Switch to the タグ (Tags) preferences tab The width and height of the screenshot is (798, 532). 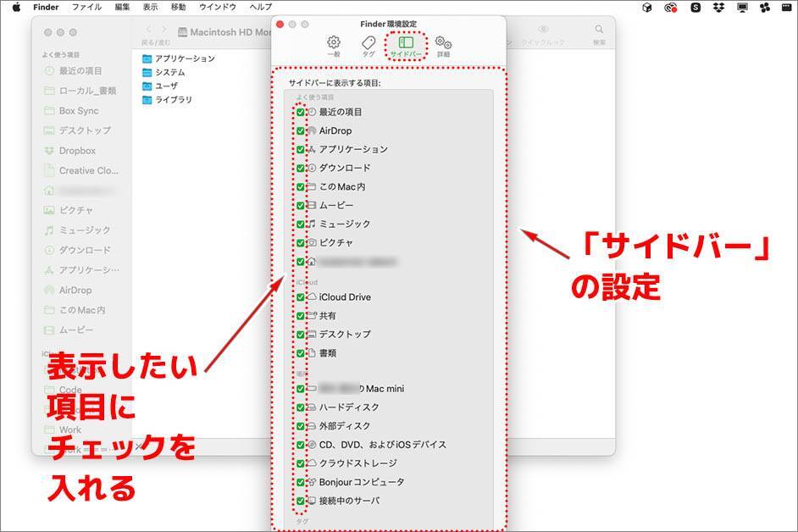coord(369,46)
